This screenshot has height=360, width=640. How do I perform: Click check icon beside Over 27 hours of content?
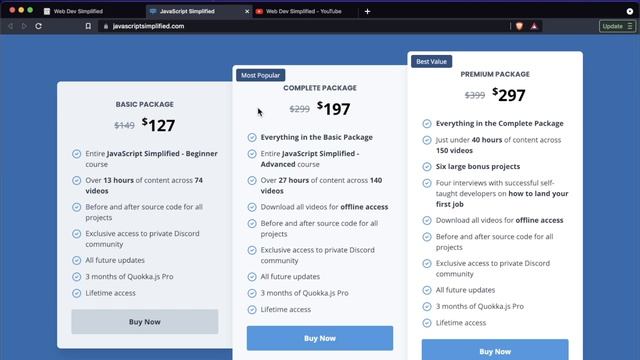tap(252, 180)
